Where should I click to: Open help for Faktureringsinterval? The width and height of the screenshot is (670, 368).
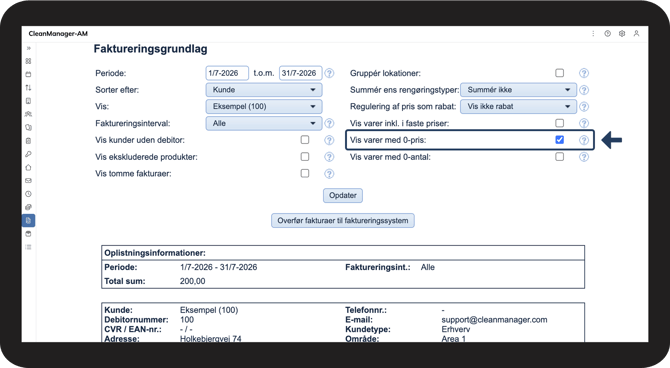[x=329, y=123]
